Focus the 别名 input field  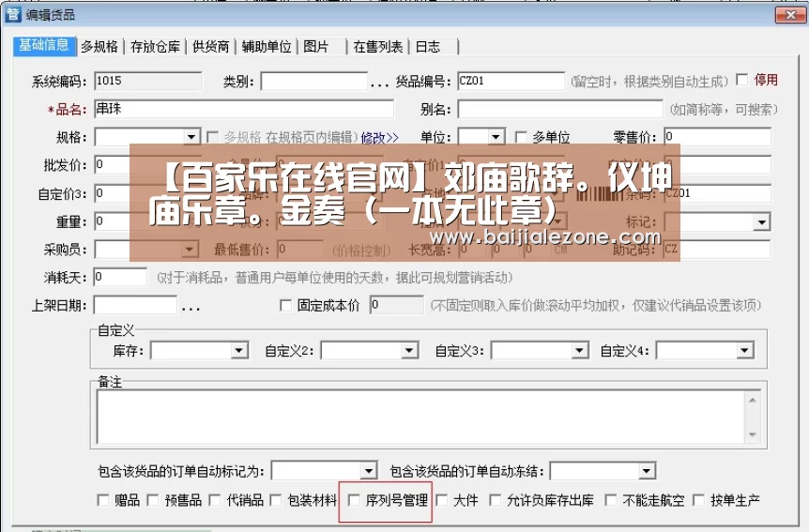click(x=560, y=109)
